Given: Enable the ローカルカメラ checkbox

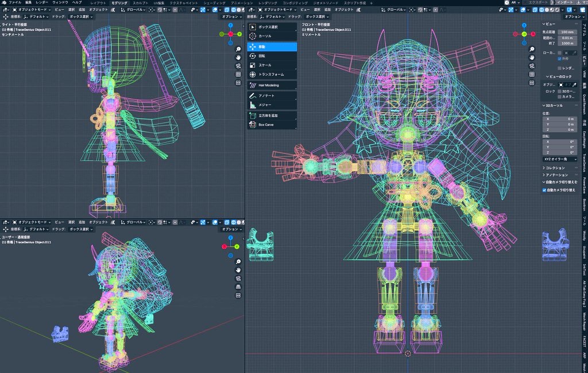Looking at the screenshot, I should coord(560,52).
